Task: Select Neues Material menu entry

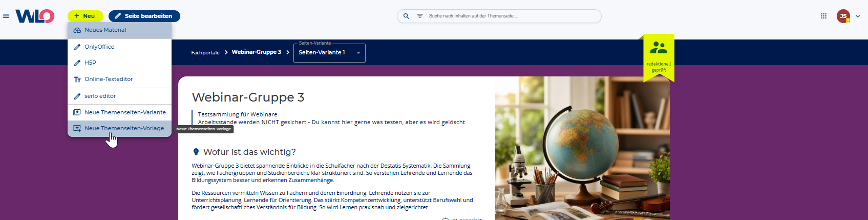Action: coord(119,30)
